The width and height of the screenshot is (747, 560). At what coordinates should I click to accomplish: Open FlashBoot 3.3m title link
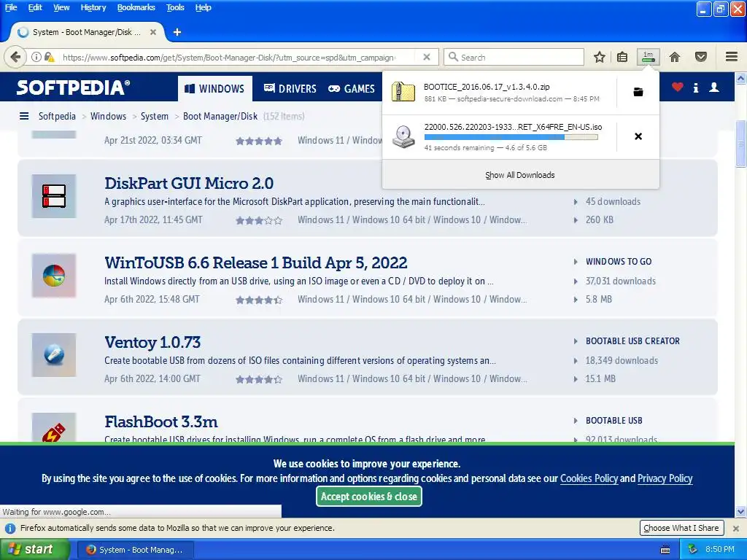point(161,421)
